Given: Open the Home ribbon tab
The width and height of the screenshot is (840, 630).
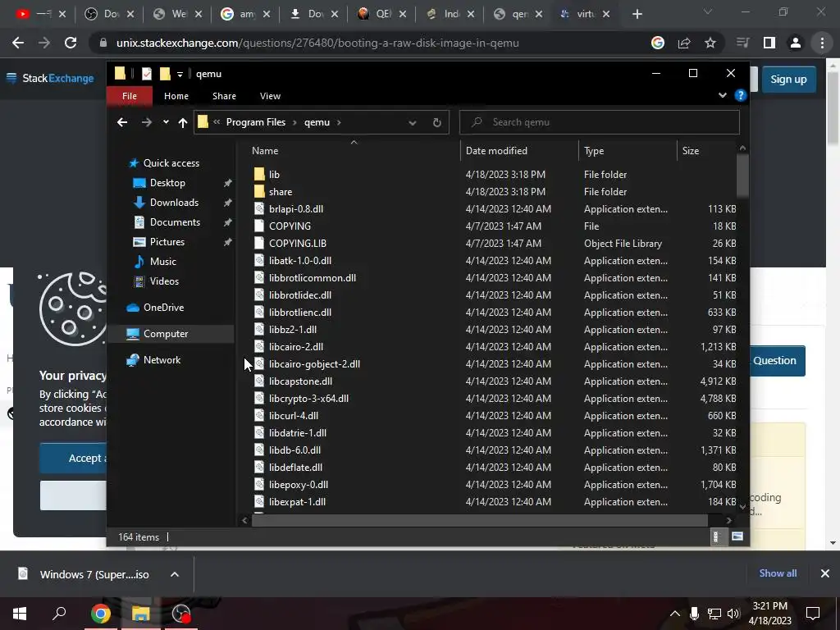Looking at the screenshot, I should pyautogui.click(x=176, y=96).
